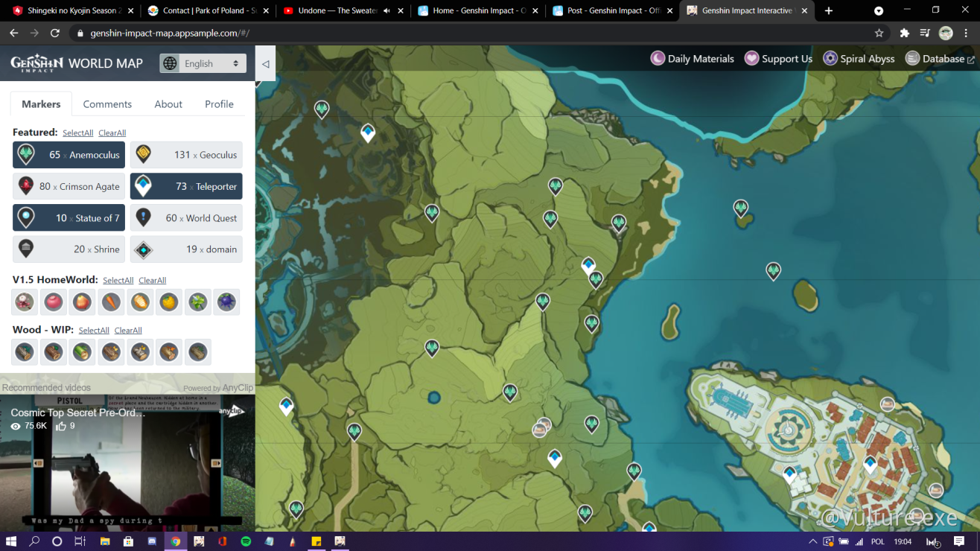Click the Genshin Impact logo
The height and width of the screenshot is (551, 980).
click(x=36, y=63)
